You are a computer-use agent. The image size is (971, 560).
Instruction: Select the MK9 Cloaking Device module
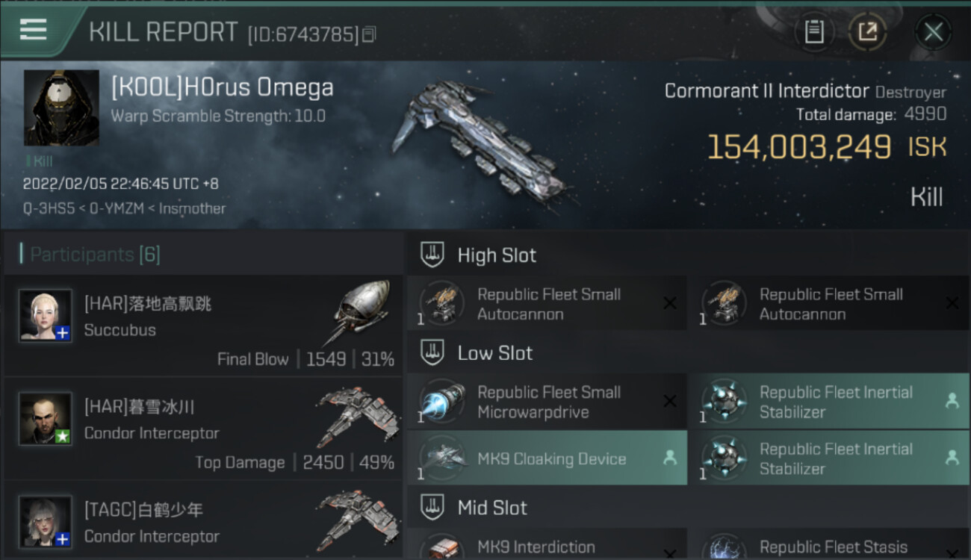(547, 458)
